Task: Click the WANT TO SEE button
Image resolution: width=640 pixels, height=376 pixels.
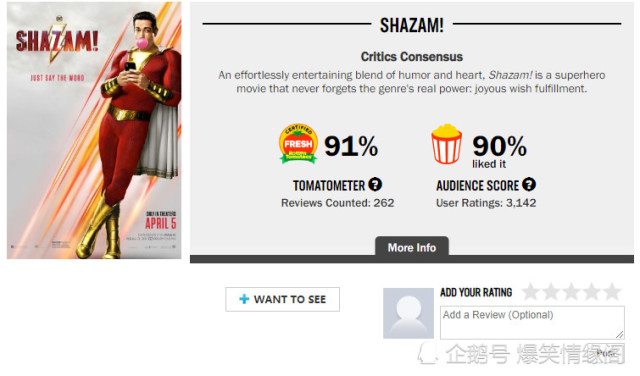Action: pyautogui.click(x=282, y=299)
